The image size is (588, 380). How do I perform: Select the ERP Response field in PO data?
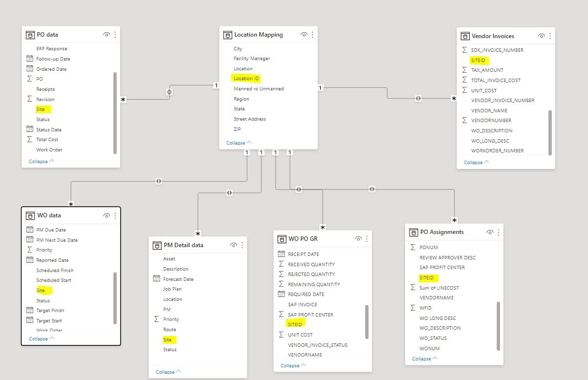coord(52,48)
